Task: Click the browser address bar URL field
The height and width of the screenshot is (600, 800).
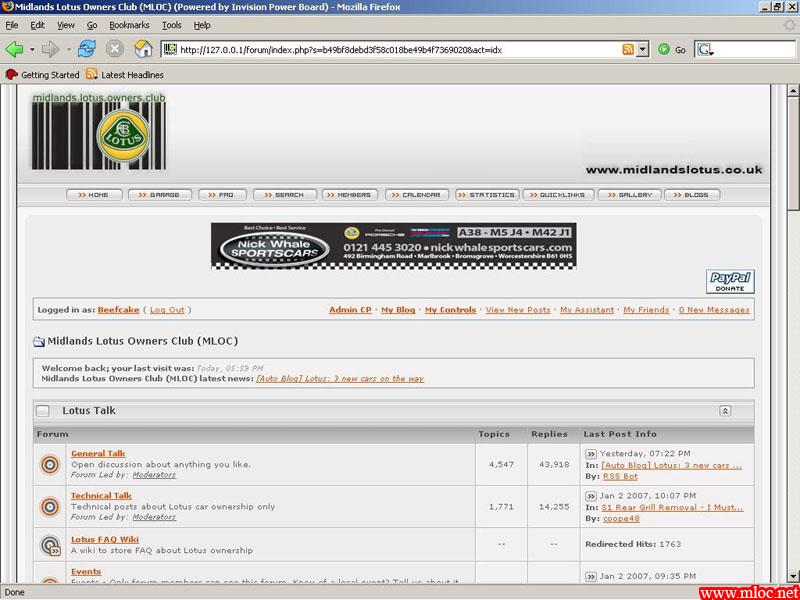Action: pos(398,49)
